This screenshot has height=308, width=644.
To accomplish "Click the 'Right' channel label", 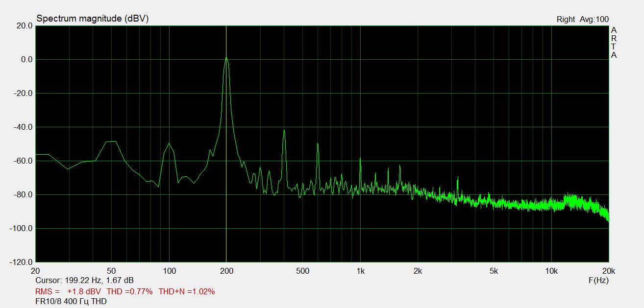I will tap(566, 20).
